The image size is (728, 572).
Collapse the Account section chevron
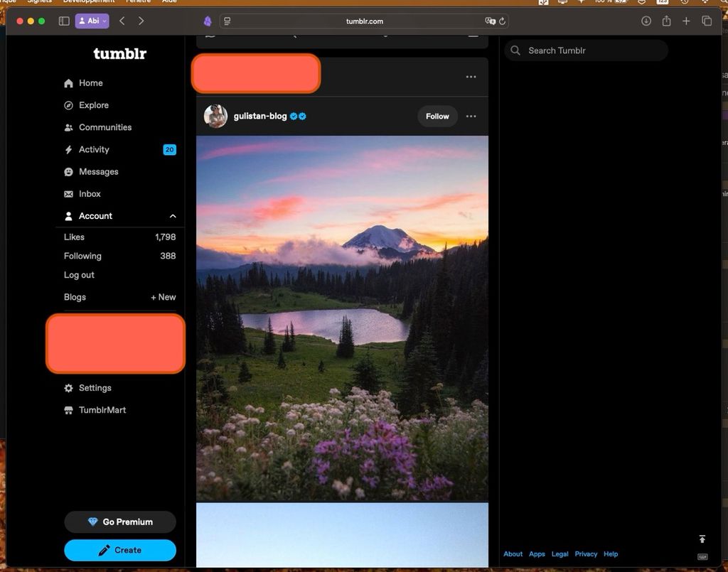172,216
